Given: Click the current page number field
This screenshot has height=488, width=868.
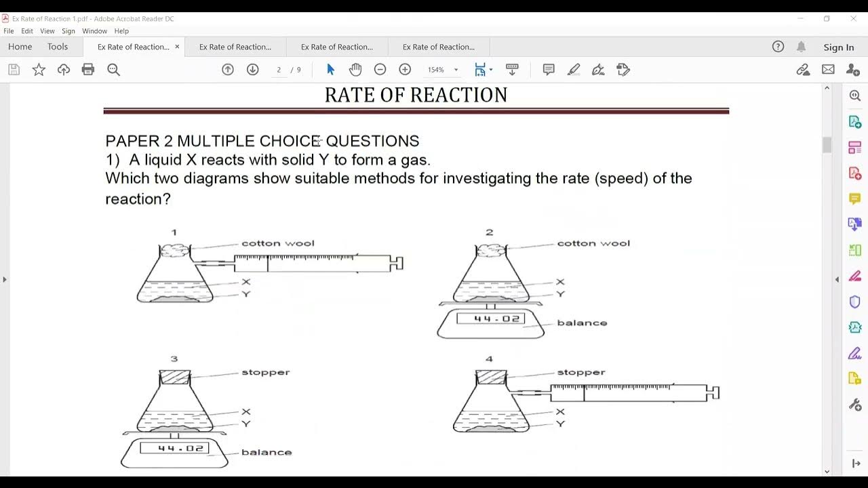Looking at the screenshot, I should tap(279, 70).
